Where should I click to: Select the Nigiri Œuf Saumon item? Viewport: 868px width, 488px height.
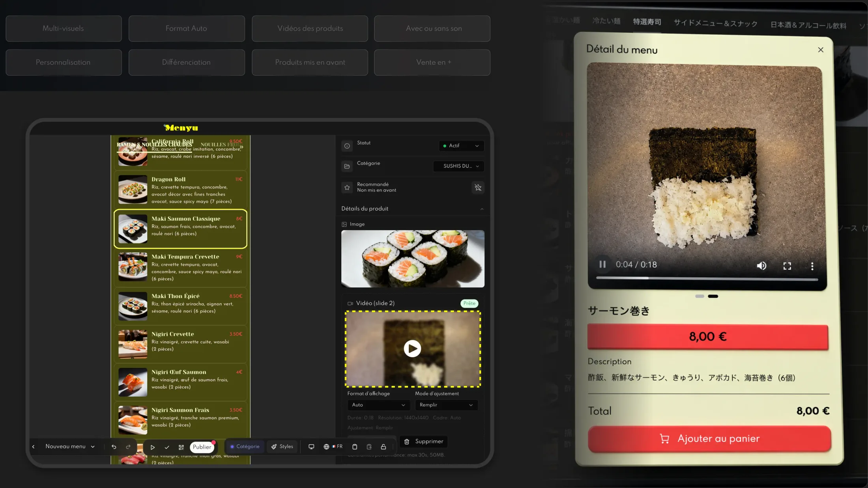coord(181,382)
